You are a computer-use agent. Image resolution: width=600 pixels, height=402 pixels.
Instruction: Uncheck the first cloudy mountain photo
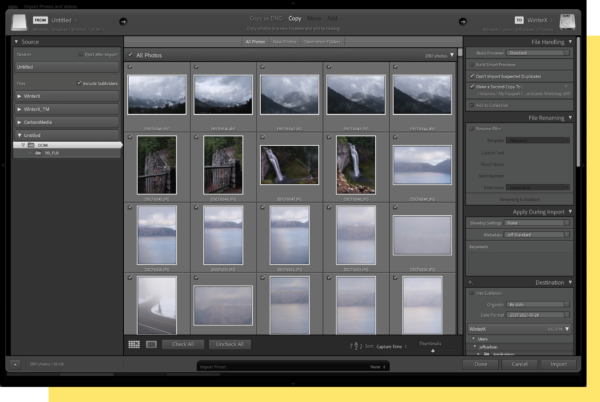pyautogui.click(x=130, y=67)
